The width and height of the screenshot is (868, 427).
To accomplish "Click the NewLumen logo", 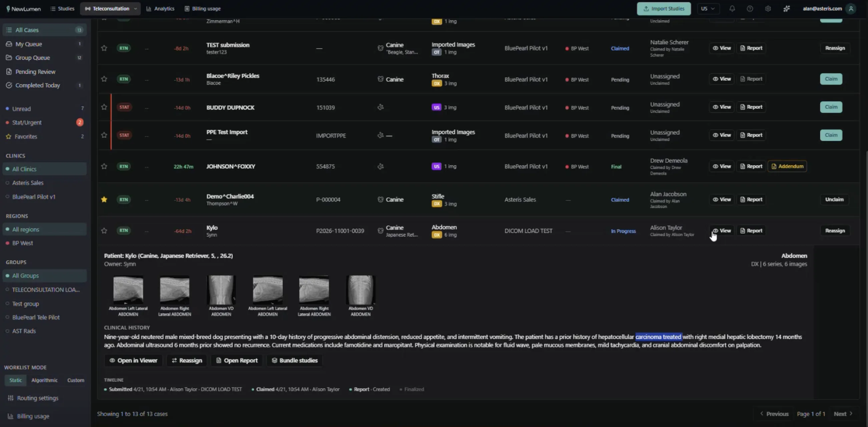I will pyautogui.click(x=24, y=9).
